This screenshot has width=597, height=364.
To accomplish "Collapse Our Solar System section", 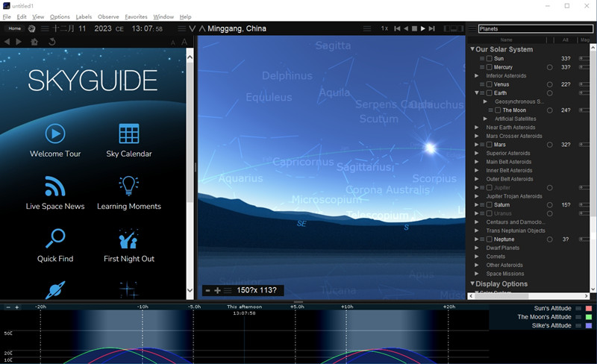I will coord(472,49).
